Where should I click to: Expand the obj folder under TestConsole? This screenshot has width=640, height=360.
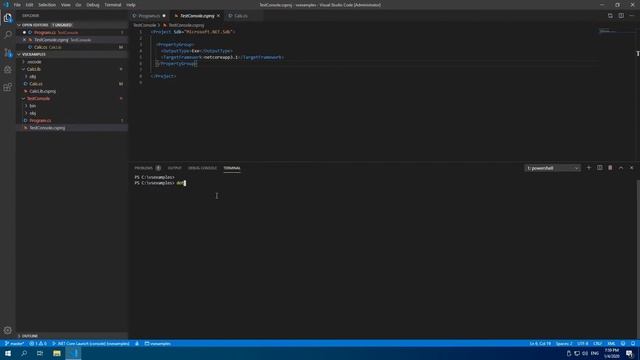[33, 113]
